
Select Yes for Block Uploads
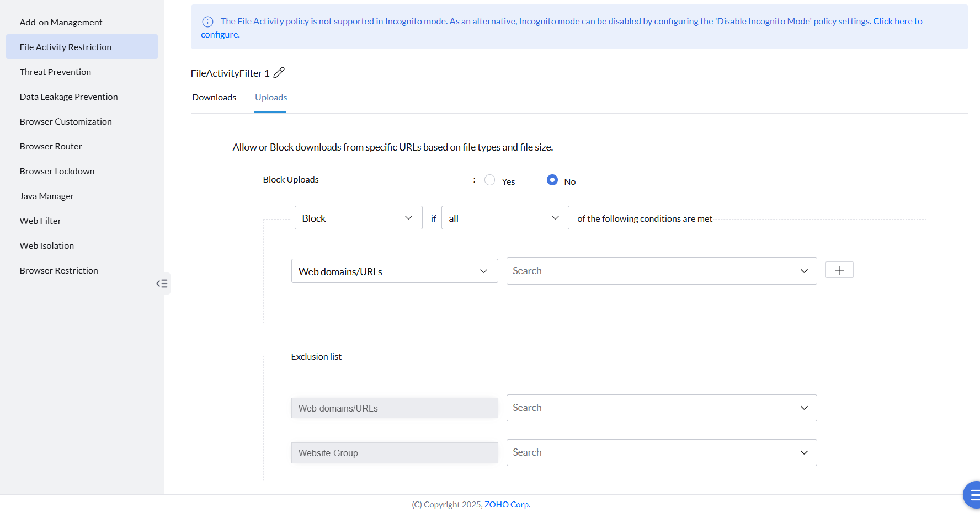489,180
